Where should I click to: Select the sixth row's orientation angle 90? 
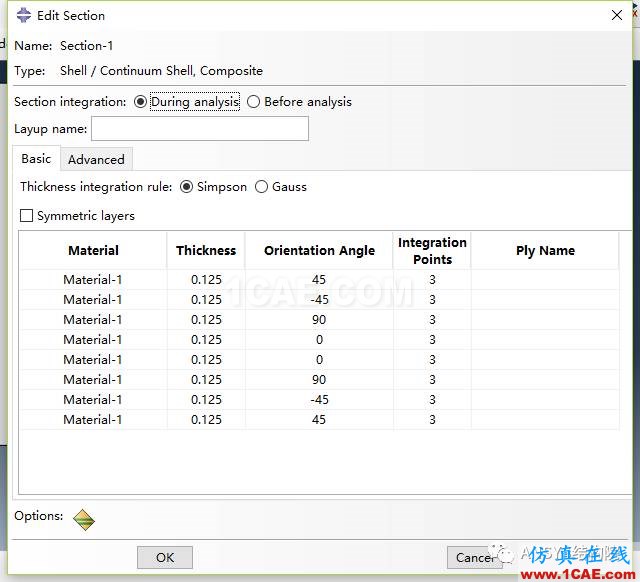[x=319, y=380]
